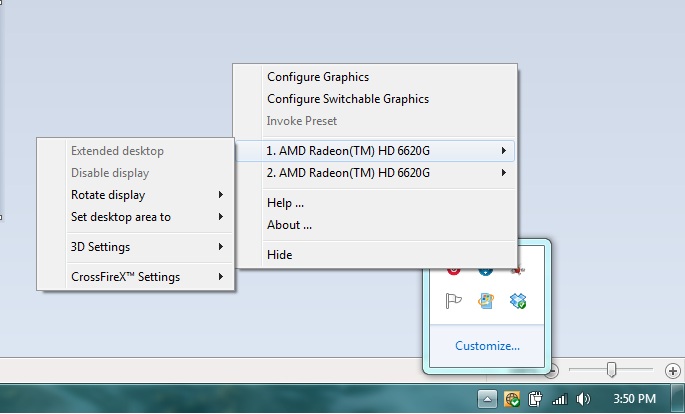
Task: Expand the arrow next to 3D Settings
Action: 221,247
